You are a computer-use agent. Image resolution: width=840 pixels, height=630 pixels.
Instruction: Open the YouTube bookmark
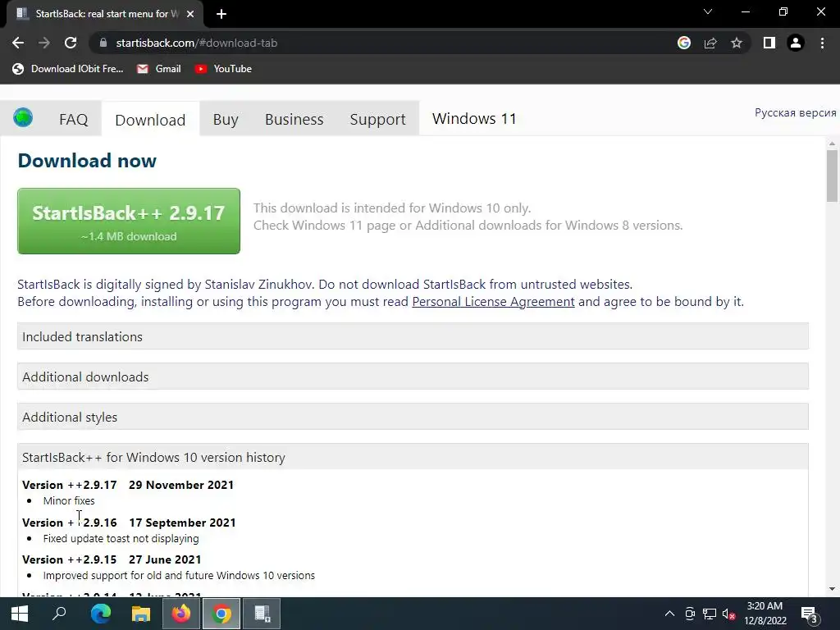[223, 69]
